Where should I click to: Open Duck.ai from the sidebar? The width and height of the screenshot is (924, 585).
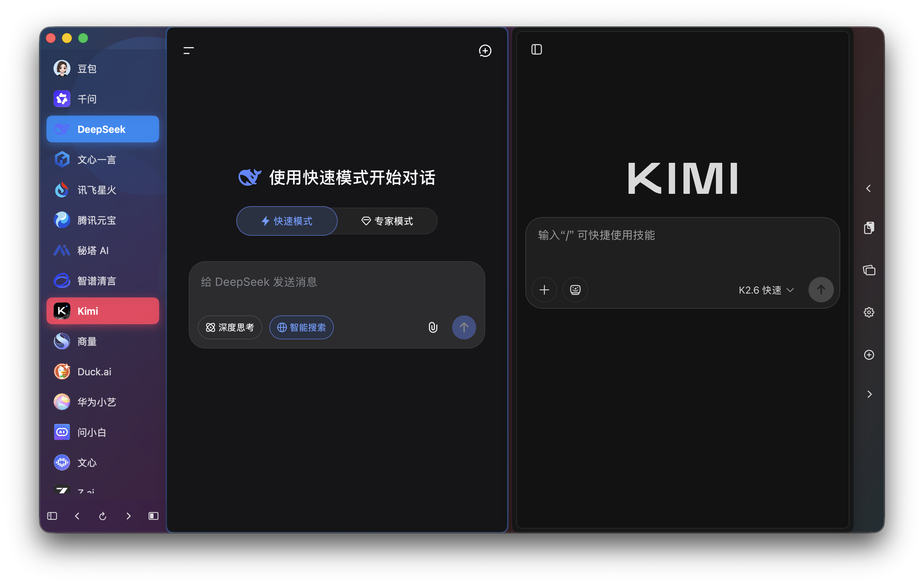[102, 371]
